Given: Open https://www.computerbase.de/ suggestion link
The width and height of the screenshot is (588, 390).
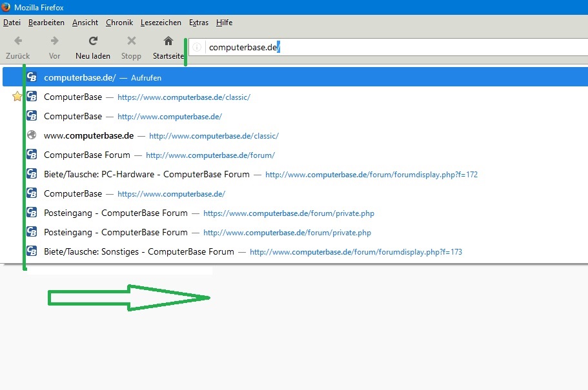Looking at the screenshot, I should point(172,194).
